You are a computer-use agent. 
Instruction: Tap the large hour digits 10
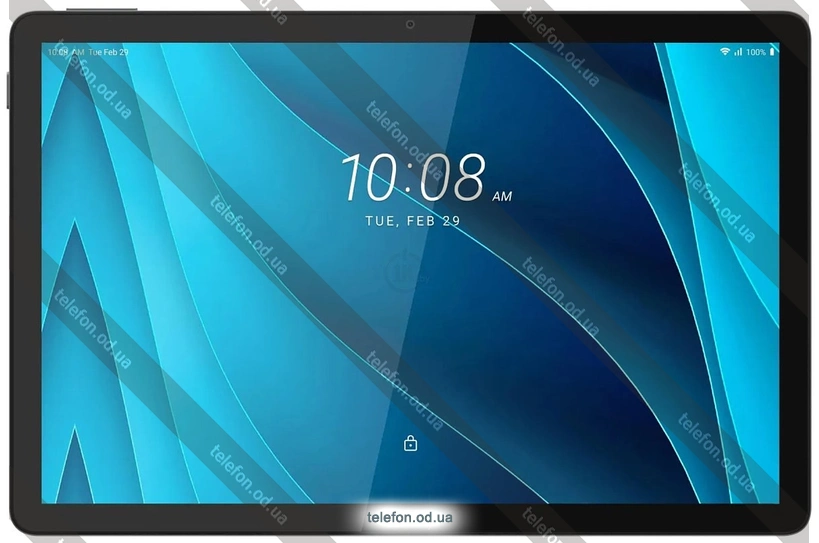click(370, 178)
